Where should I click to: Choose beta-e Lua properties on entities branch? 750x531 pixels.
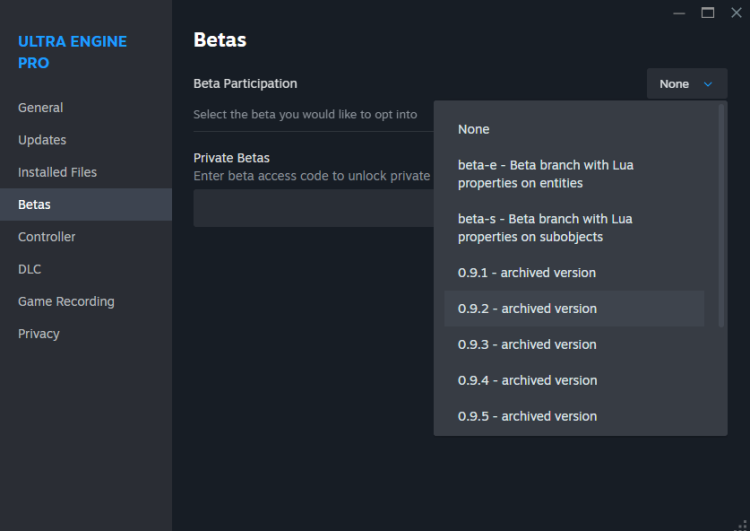545,174
